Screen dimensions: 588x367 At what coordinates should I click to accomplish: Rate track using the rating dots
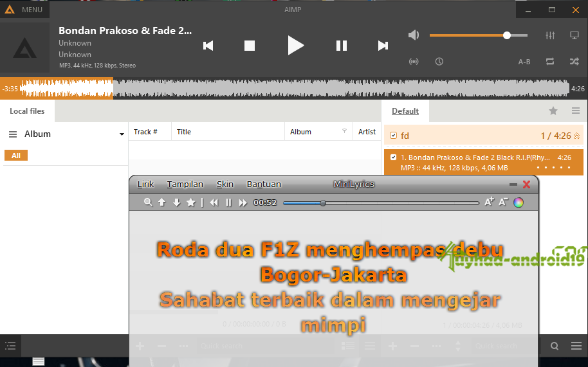(x=553, y=167)
